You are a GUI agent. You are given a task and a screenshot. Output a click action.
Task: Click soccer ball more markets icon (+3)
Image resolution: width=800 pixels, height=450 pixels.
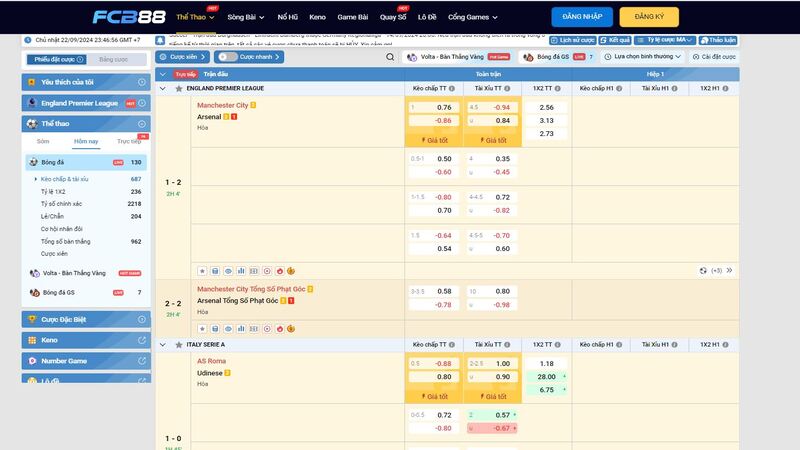[703, 270]
